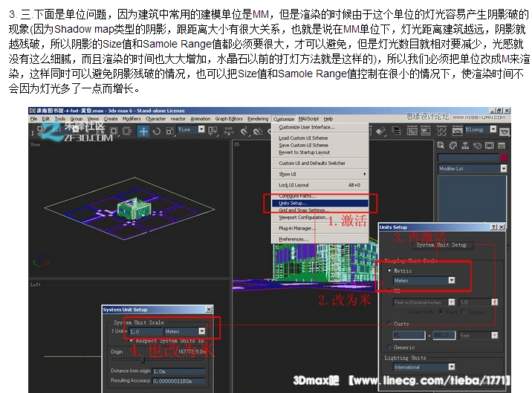532x393 pixels.
Task: Select the Metric radio button
Action: (389, 270)
